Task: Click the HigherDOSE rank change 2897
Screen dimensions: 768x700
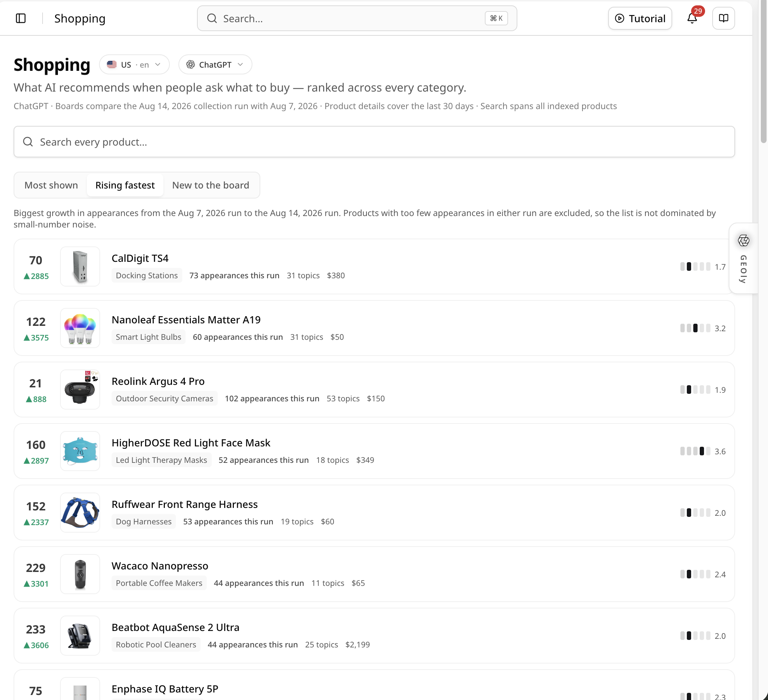Action: tap(36, 461)
